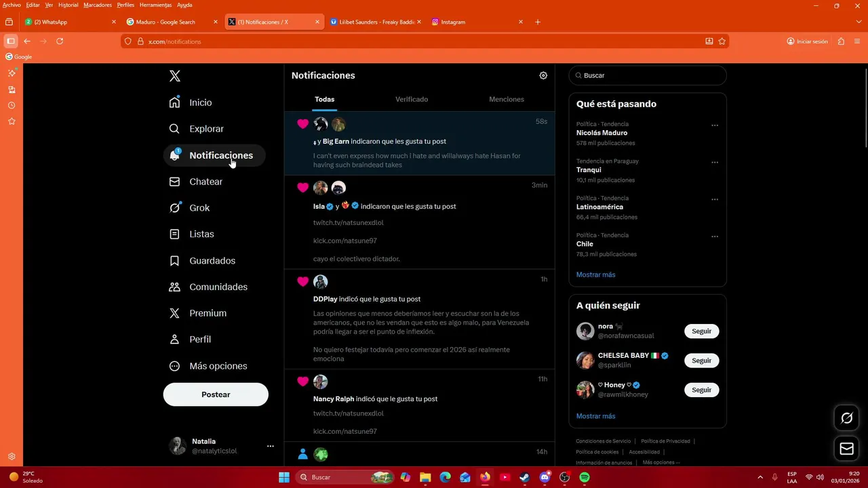Open the DDPlay like notification
Viewport: 868px width, 488px height.
pyautogui.click(x=419, y=319)
